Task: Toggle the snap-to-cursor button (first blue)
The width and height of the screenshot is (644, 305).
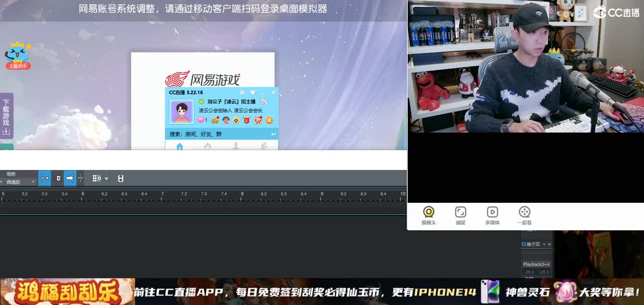Action: [45, 178]
